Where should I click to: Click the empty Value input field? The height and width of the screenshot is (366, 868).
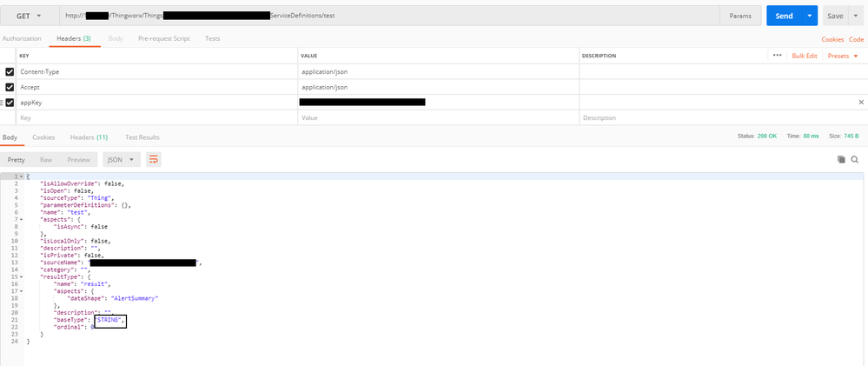click(x=439, y=118)
